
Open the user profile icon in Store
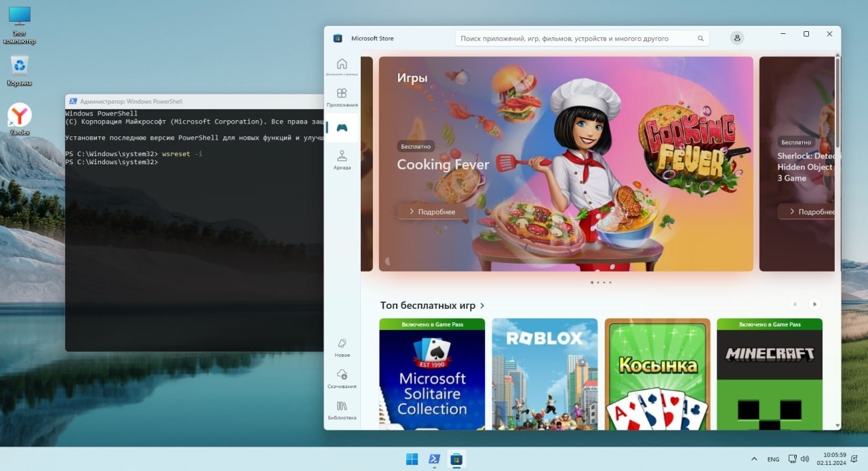[x=737, y=38]
